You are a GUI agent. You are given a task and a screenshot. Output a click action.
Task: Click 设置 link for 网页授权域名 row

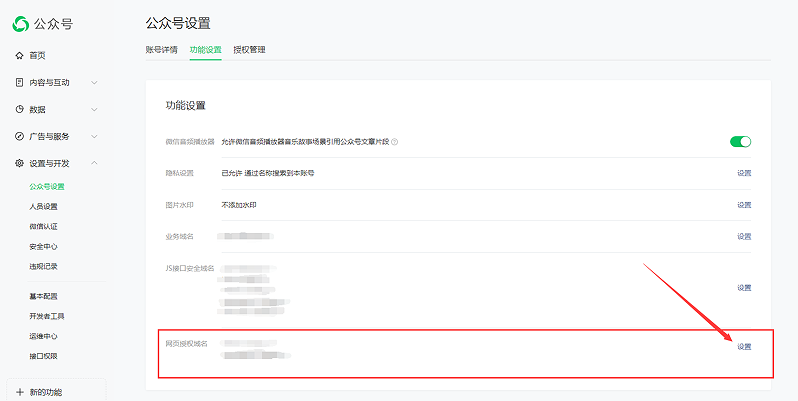744,347
